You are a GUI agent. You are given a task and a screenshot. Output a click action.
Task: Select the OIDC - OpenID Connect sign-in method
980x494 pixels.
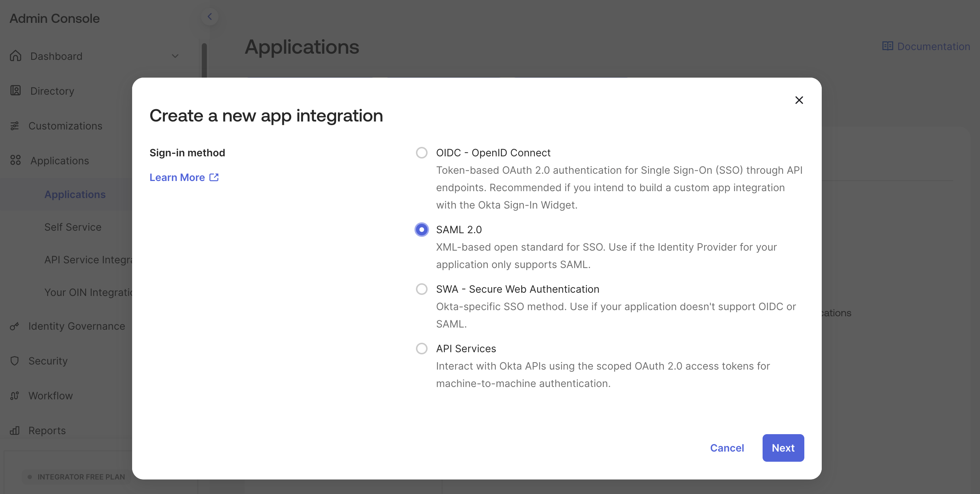coord(421,152)
